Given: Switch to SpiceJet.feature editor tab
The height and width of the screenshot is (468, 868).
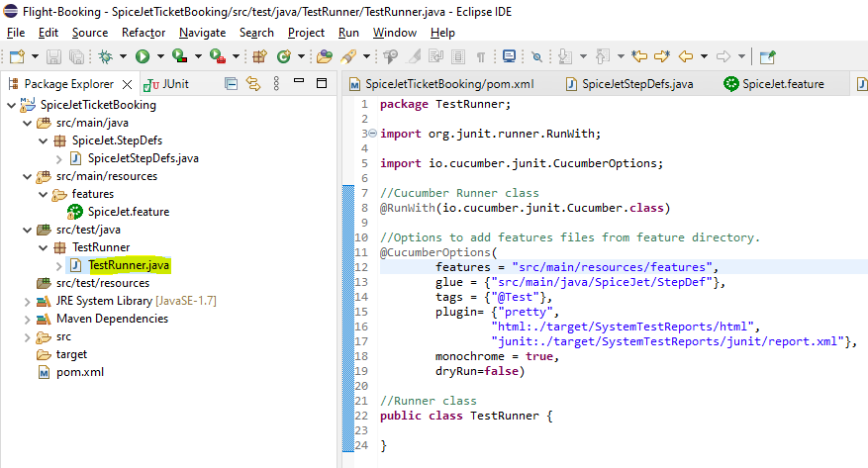Looking at the screenshot, I should [x=774, y=84].
